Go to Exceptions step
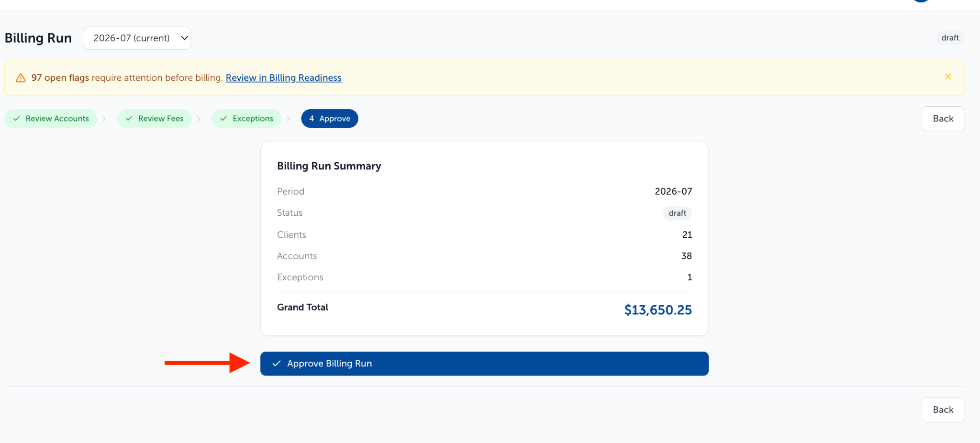 (x=246, y=119)
